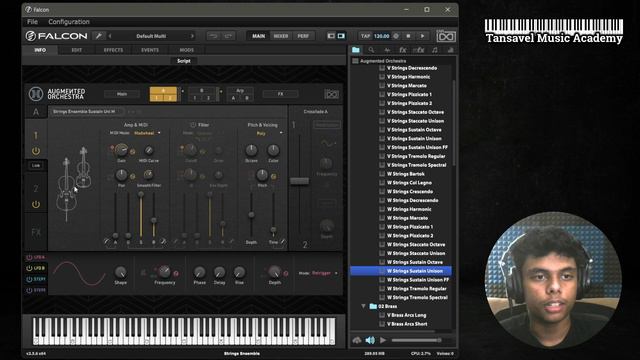Tick checkbox for W Strings Bartok

tap(382, 174)
